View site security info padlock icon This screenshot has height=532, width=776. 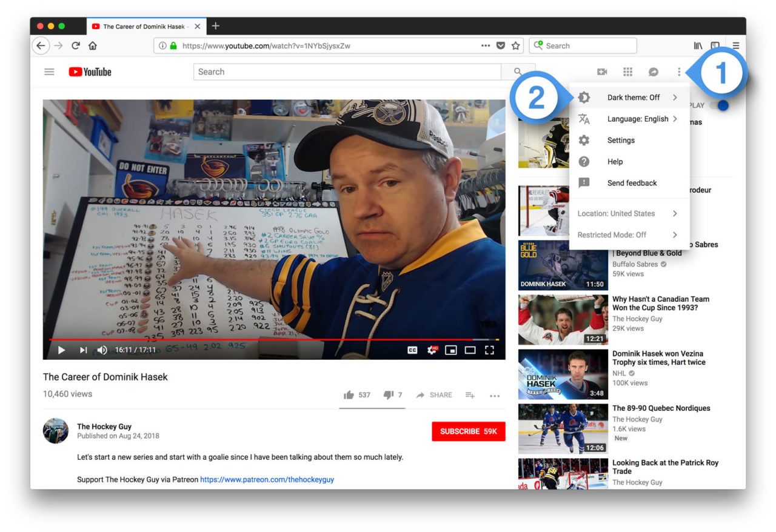tap(173, 45)
